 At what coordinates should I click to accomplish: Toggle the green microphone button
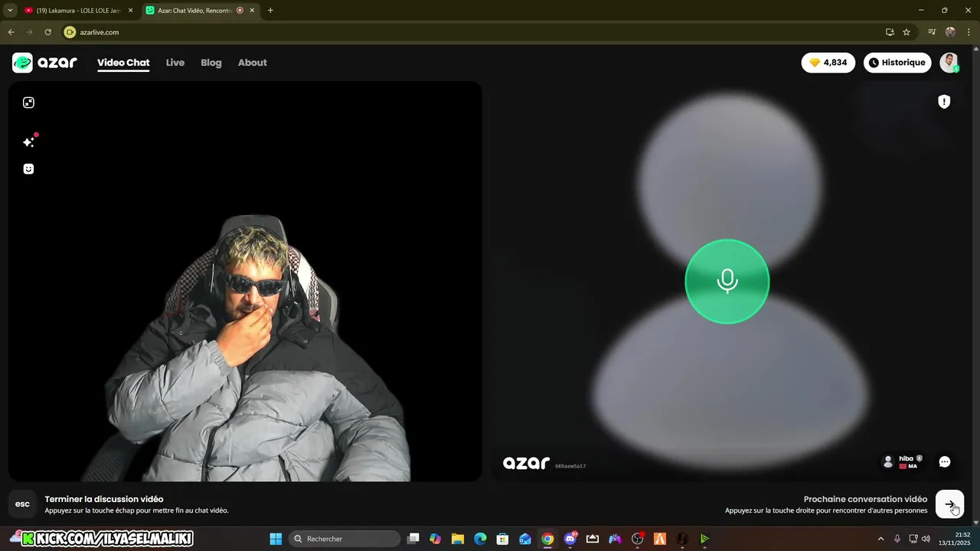coord(727,282)
